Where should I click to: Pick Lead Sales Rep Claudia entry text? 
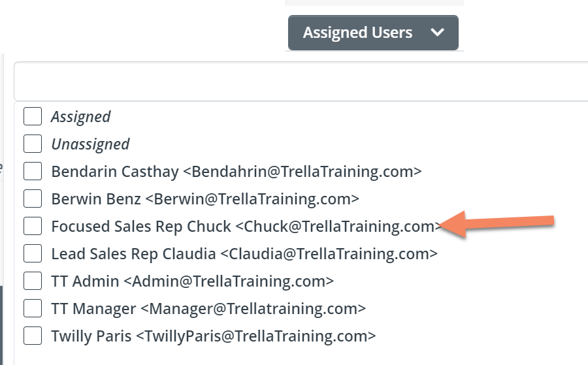[244, 254]
